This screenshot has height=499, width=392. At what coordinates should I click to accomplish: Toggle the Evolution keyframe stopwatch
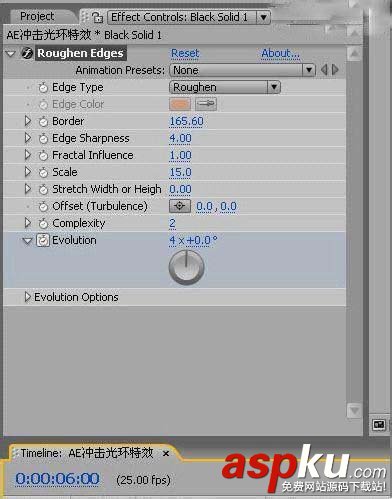coord(43,240)
